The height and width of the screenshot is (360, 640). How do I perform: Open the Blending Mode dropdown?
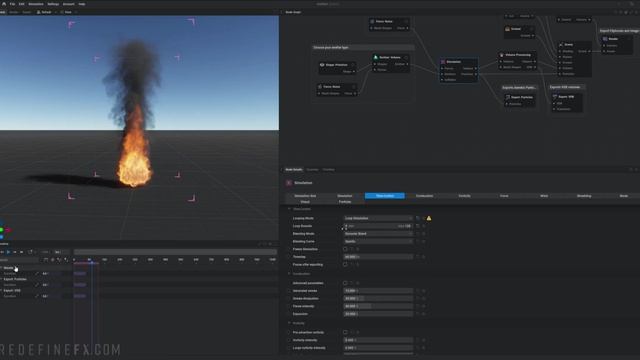click(378, 234)
